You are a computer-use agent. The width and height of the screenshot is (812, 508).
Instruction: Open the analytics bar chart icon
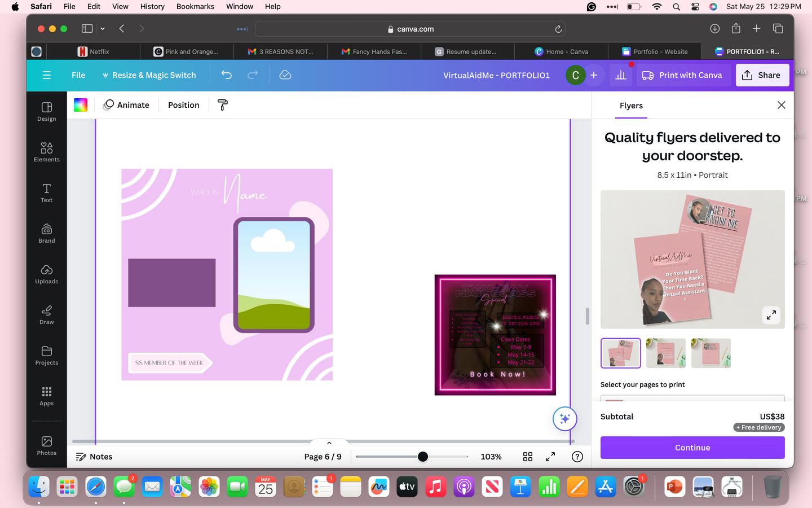pos(621,75)
